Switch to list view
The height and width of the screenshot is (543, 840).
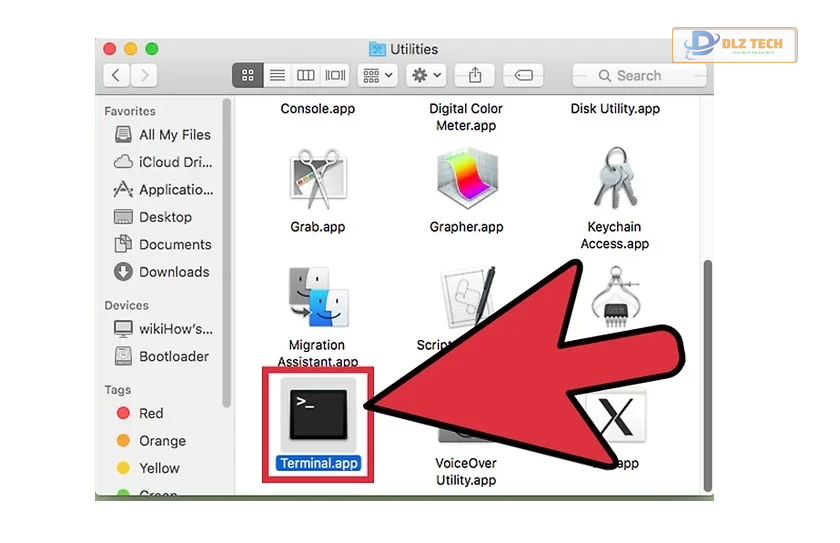point(277,76)
